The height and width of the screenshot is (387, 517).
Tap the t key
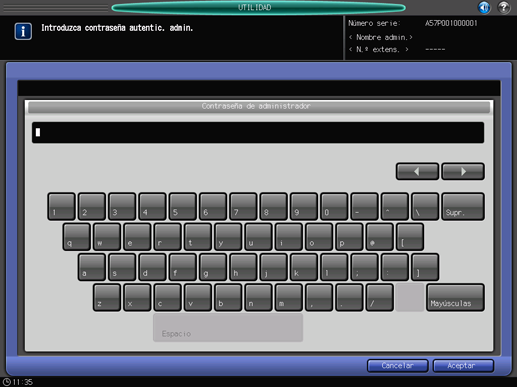tap(198, 237)
